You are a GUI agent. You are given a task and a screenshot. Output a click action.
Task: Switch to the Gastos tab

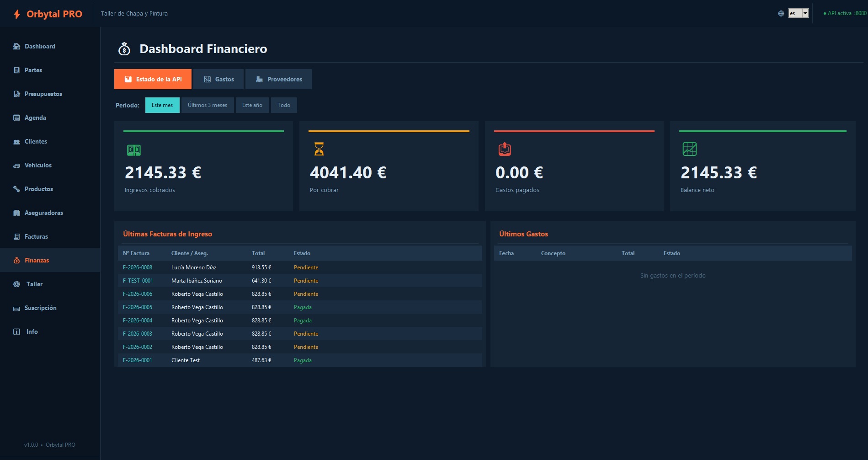point(218,79)
